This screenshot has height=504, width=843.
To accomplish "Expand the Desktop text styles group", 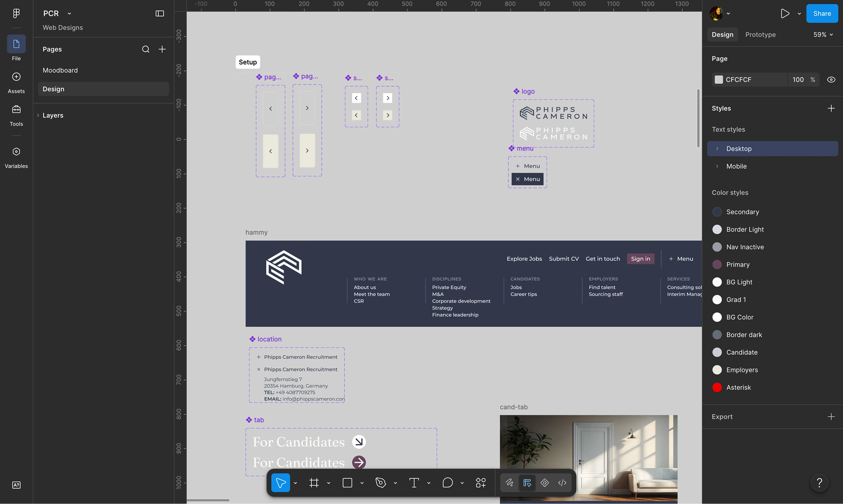I will 717,149.
